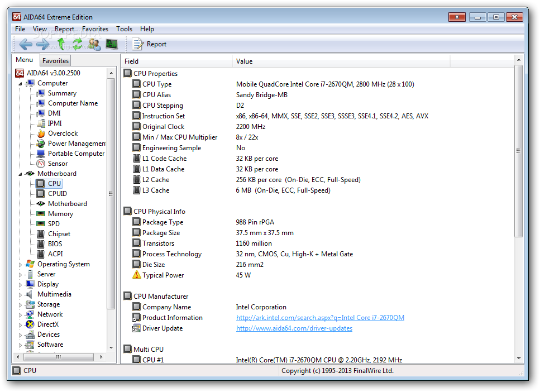The height and width of the screenshot is (392, 540).
Task: Click the green monitor diagnostics toolbar icon
Action: 112,44
